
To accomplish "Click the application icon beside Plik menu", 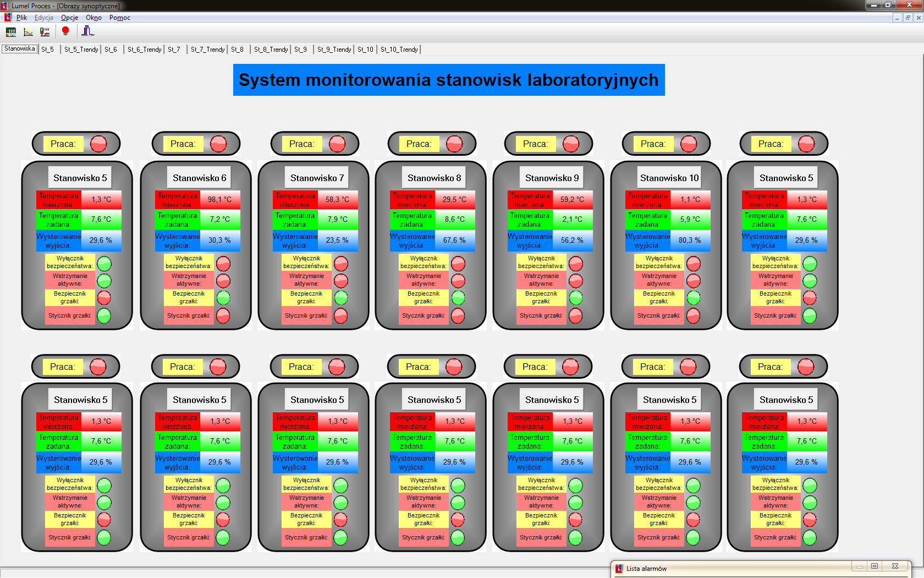I will coord(8,18).
